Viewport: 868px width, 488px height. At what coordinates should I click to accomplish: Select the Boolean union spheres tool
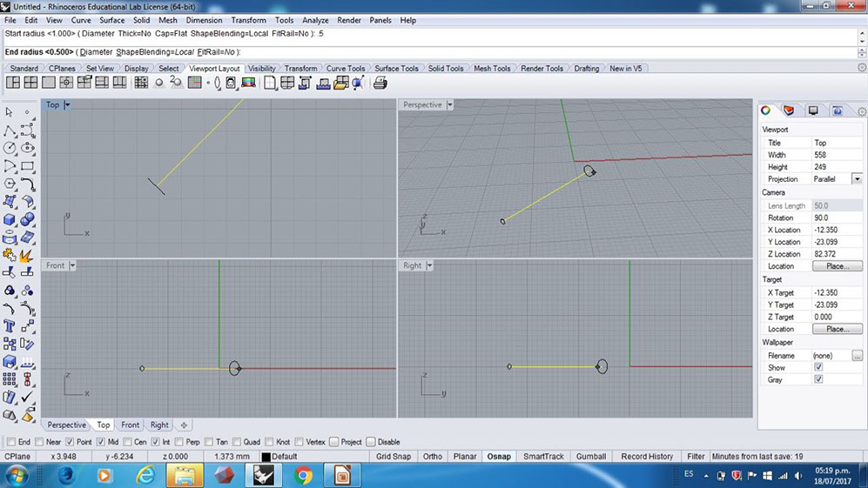[x=27, y=220]
